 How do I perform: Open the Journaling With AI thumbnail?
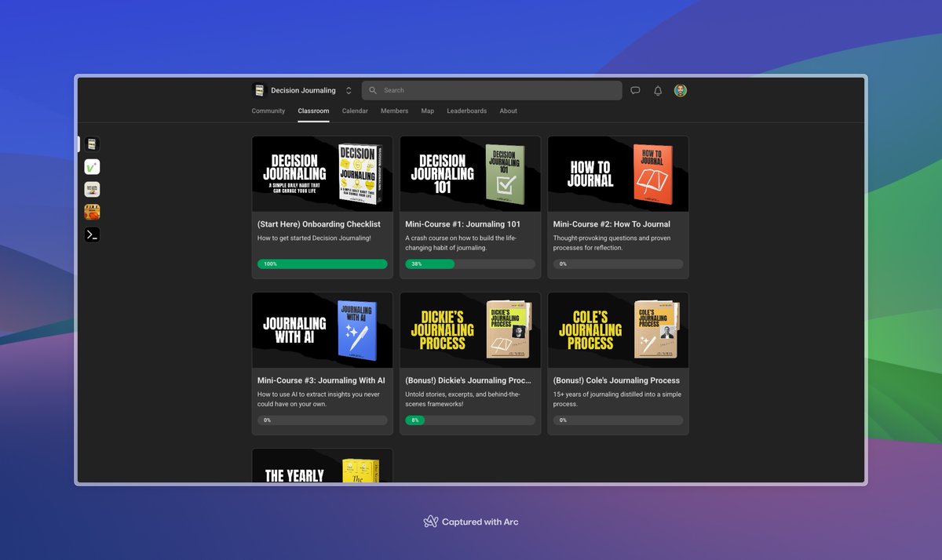click(x=322, y=330)
